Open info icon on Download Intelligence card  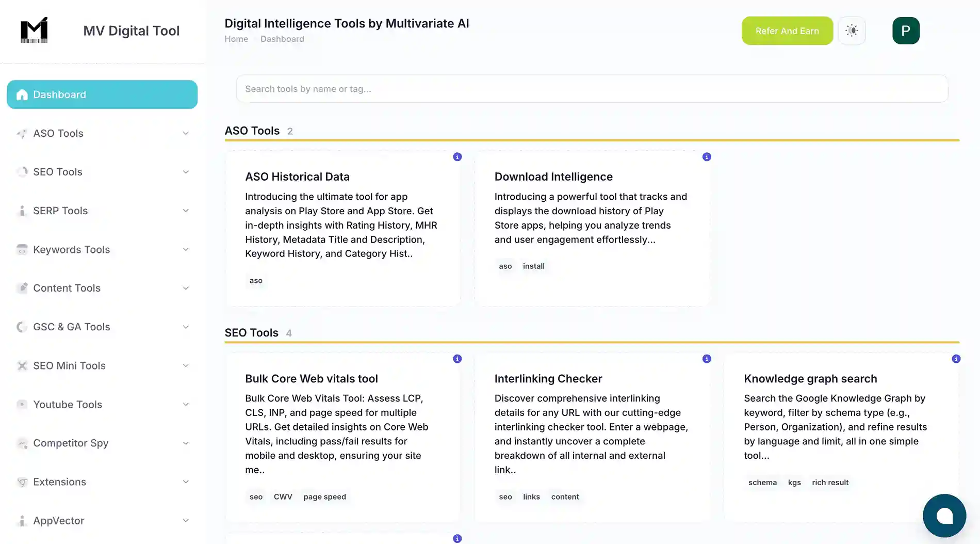point(707,157)
